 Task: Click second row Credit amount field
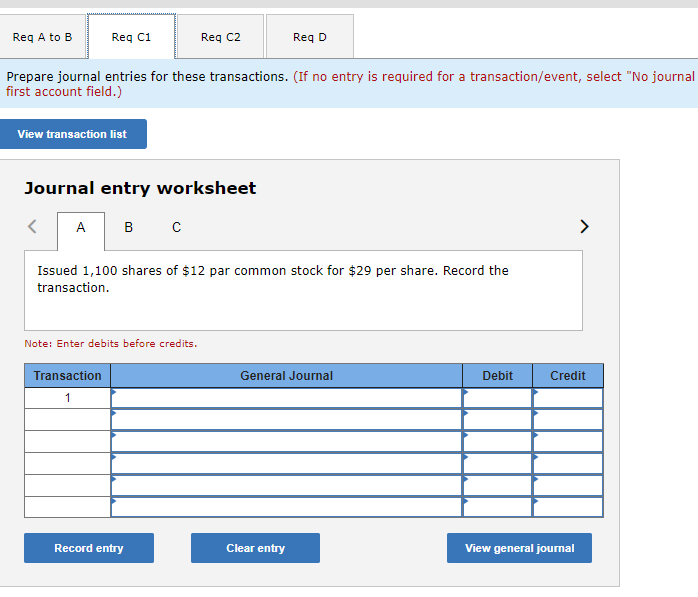[568, 420]
